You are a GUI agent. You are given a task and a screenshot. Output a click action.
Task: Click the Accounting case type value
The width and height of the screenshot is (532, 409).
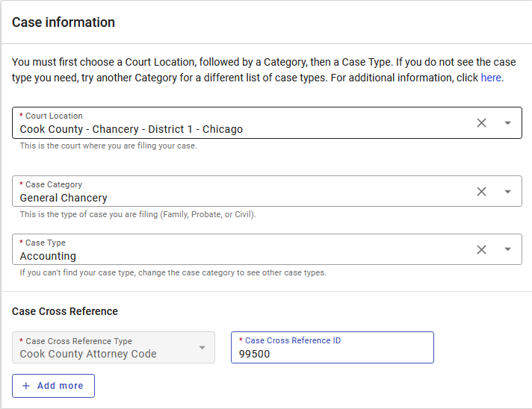pyautogui.click(x=48, y=256)
